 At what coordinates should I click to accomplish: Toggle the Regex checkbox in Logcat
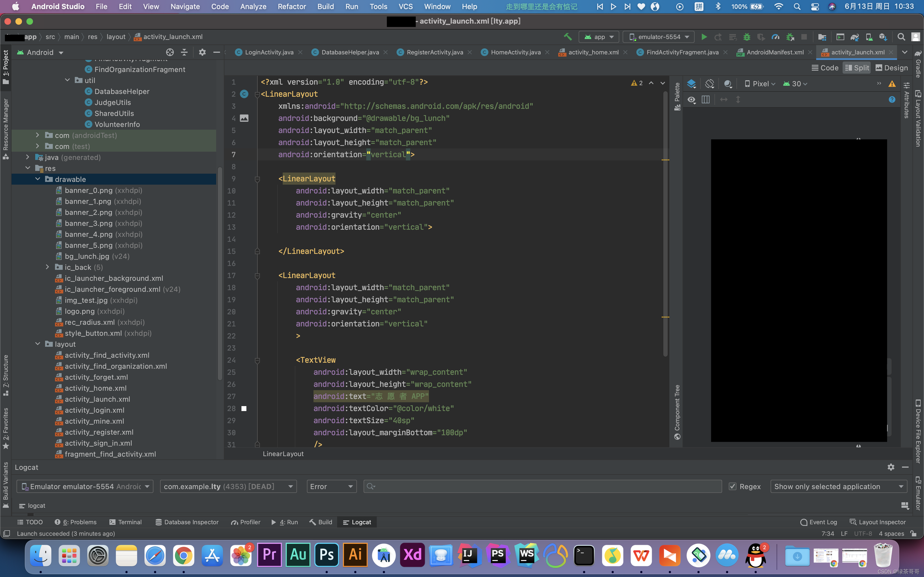tap(732, 486)
